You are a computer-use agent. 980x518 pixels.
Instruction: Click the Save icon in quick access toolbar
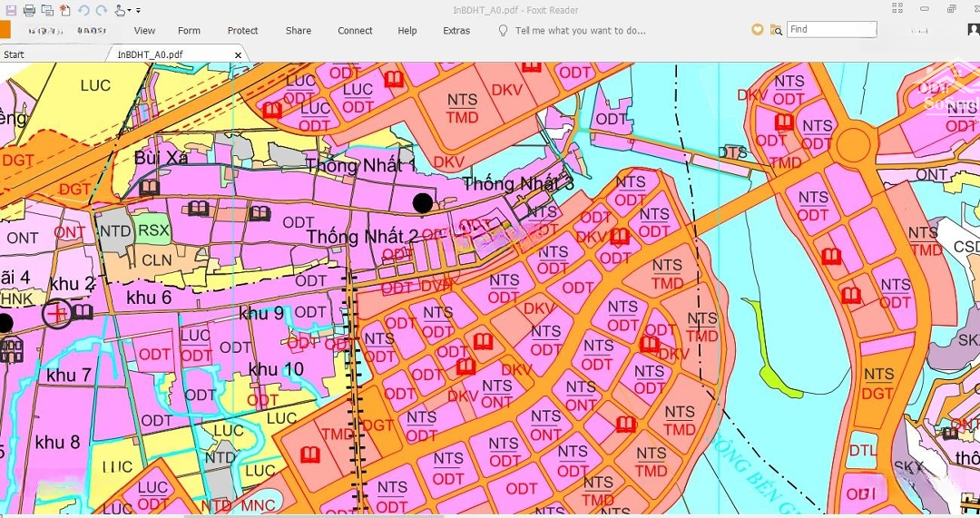click(9, 10)
